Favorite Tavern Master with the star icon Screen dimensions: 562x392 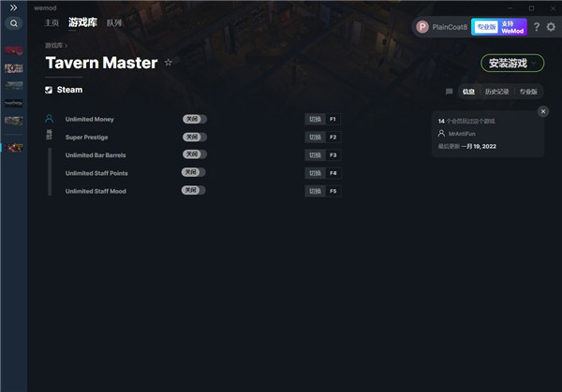(168, 63)
